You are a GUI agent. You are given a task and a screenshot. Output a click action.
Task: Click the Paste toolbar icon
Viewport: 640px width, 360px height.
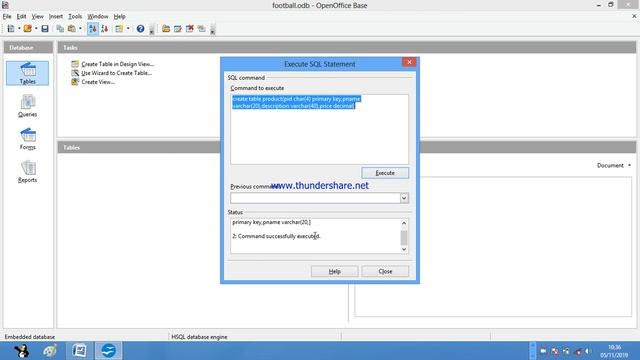(x=72, y=29)
